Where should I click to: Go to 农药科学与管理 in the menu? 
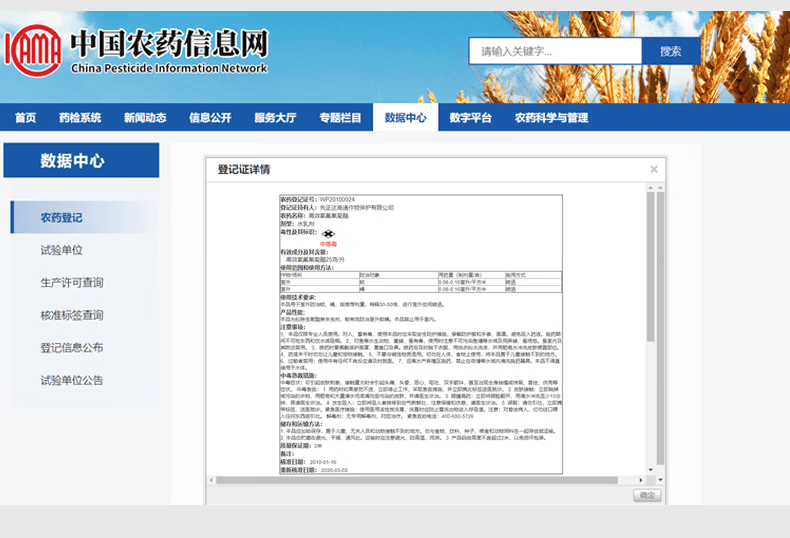[x=551, y=118]
